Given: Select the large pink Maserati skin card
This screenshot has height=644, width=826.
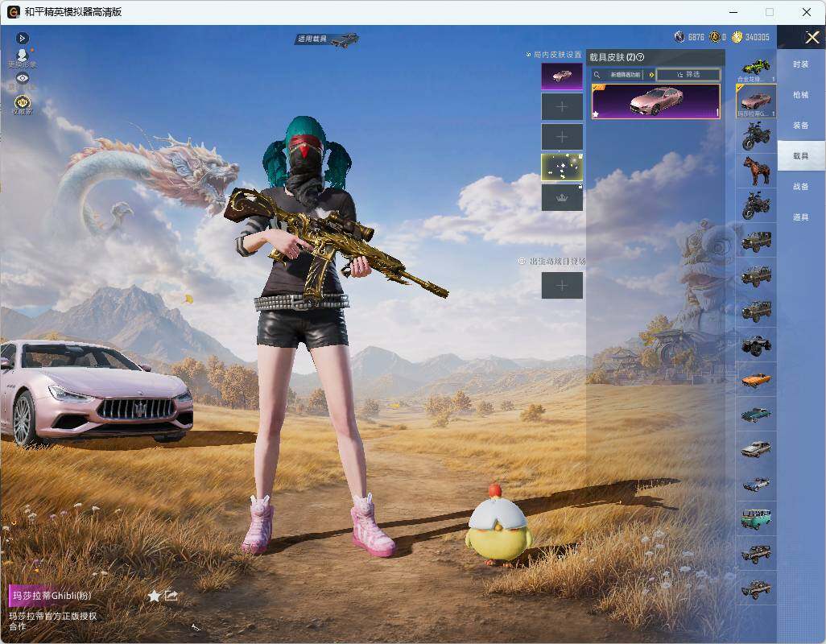Looking at the screenshot, I should 656,101.
